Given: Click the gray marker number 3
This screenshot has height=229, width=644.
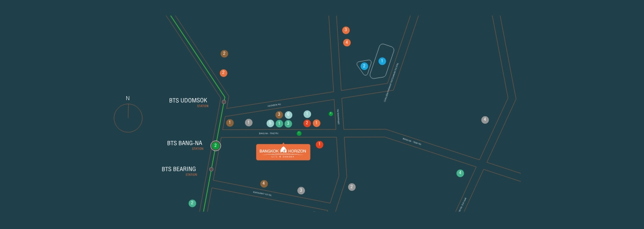Looking at the screenshot, I should coord(301,190).
